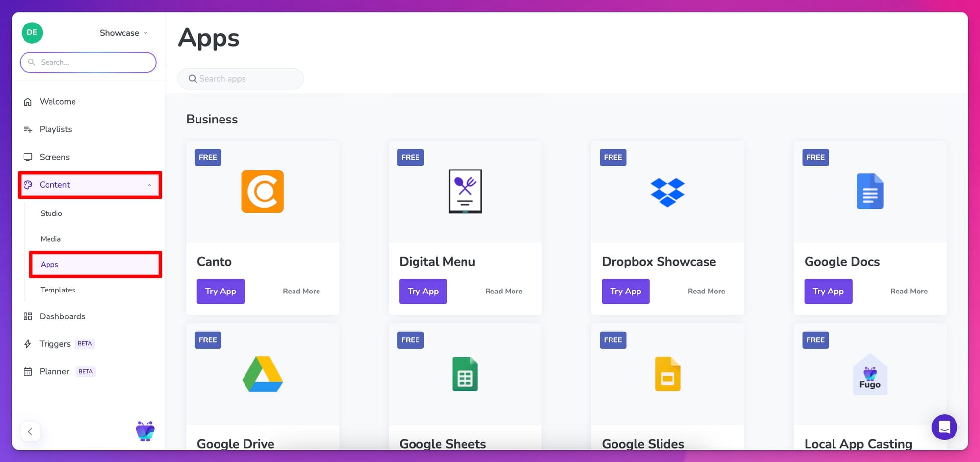Open the Templates submenu item
980x462 pixels.
tap(58, 290)
